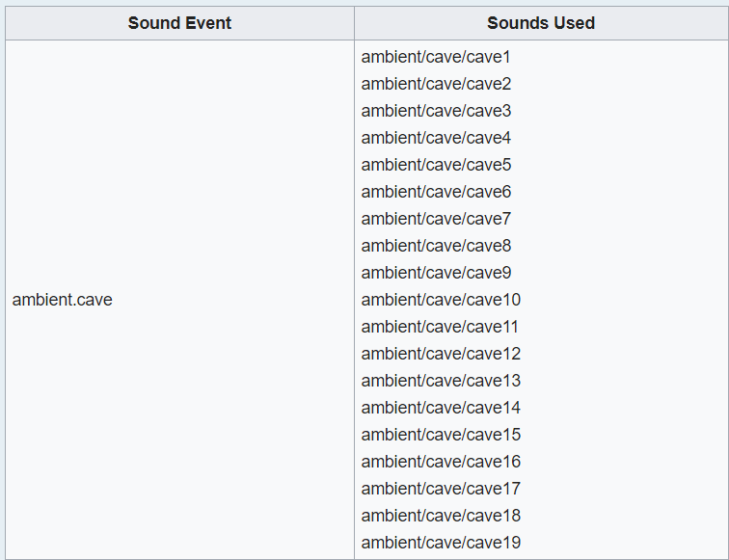729x560 pixels.
Task: Click the ambient/cave/cave10 entry
Action: pos(441,300)
